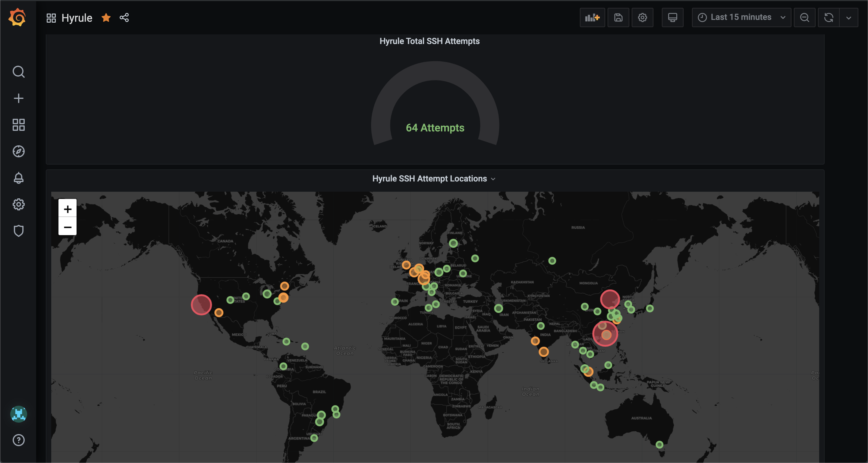Toggle the star to favorite dashboard
Screen dimensions: 868x463
click(106, 17)
